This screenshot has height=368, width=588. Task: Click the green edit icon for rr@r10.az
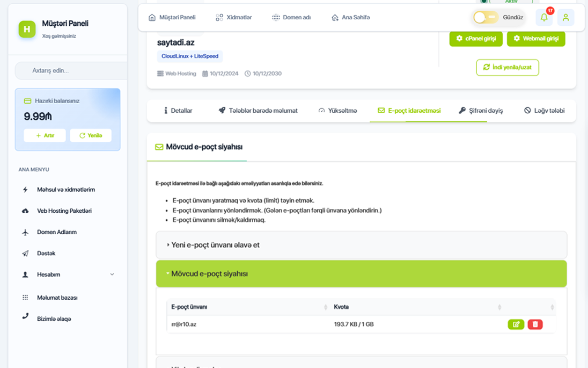[x=516, y=324]
